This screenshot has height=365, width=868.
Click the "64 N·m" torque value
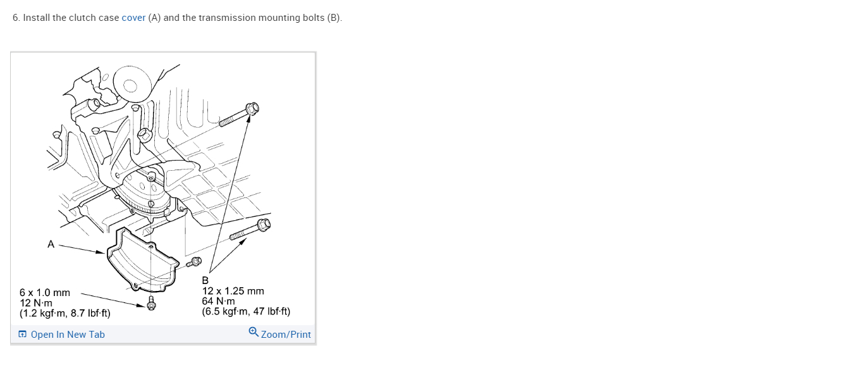click(218, 302)
